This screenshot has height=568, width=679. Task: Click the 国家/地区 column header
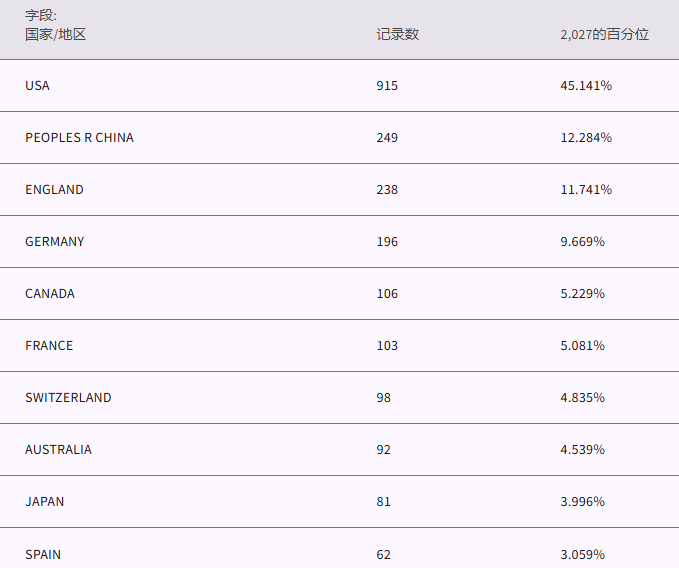click(56, 34)
